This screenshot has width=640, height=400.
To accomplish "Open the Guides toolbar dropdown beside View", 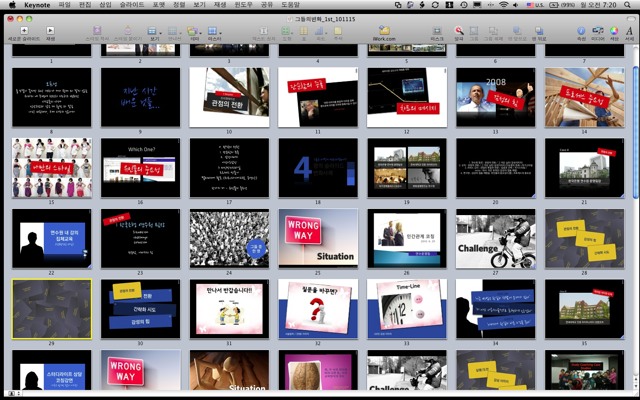I will click(x=173, y=31).
